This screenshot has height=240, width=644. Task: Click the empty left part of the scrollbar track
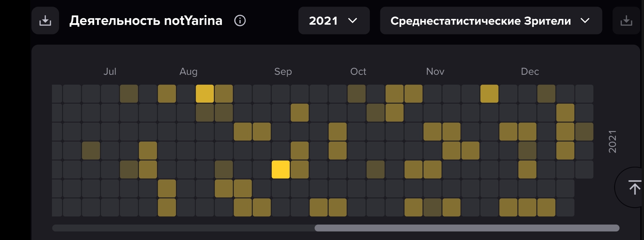click(x=183, y=228)
